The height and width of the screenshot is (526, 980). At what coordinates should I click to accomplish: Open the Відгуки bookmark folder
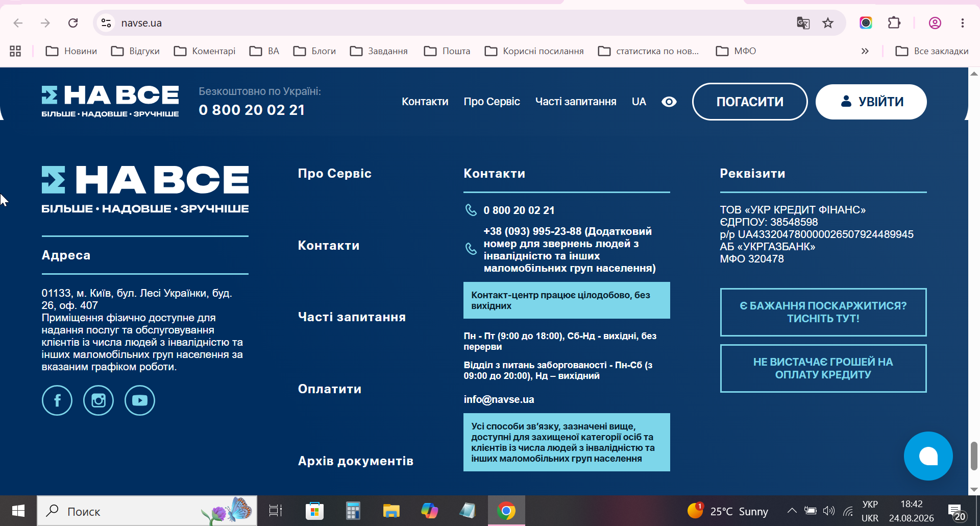[136, 51]
